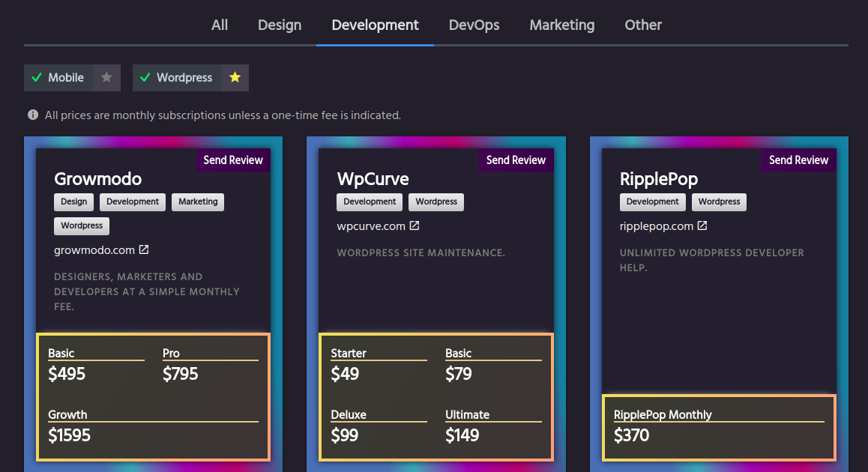Select WpCurve Deluxe $99 plan
Screen dimensions: 868x472
tap(379, 426)
